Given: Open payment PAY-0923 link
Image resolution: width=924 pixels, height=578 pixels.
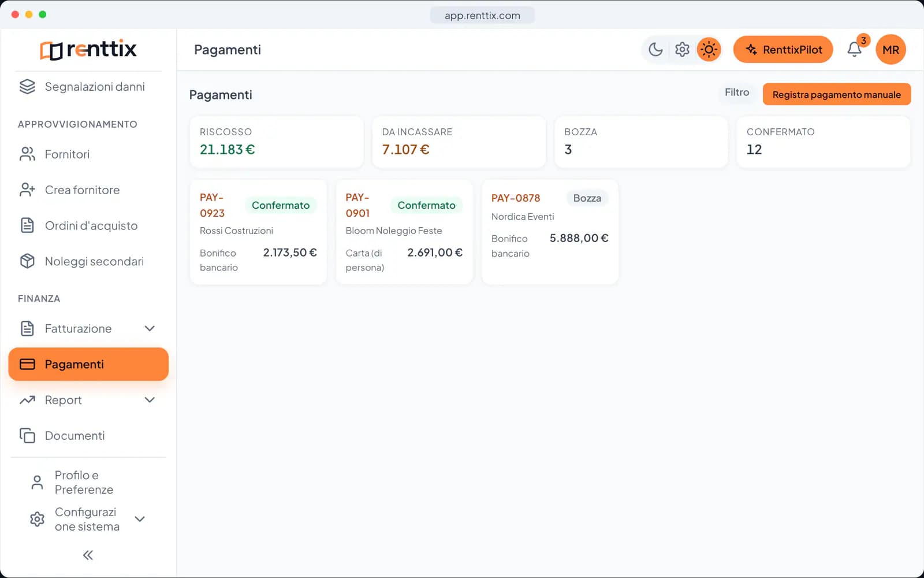Looking at the screenshot, I should (x=213, y=205).
